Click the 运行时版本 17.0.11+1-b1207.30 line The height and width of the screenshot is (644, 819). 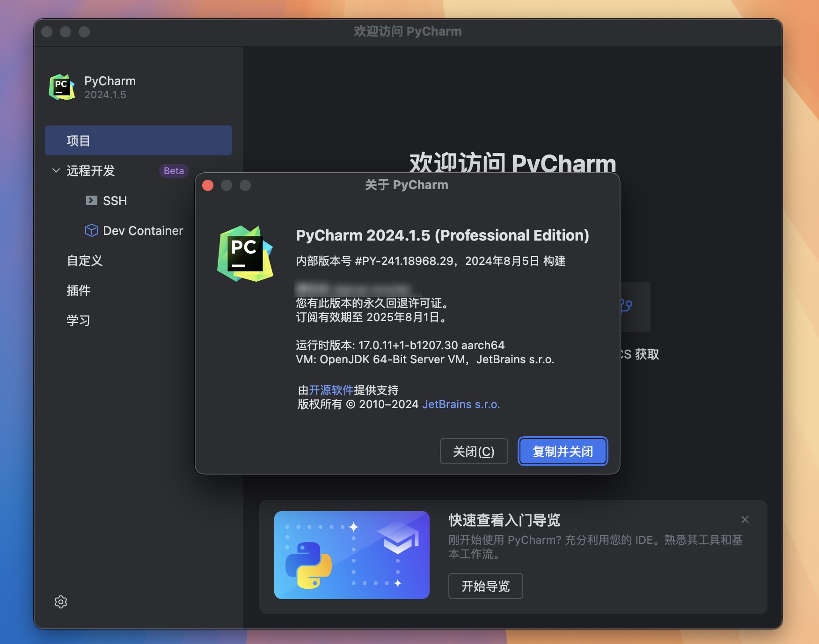pyautogui.click(x=400, y=345)
